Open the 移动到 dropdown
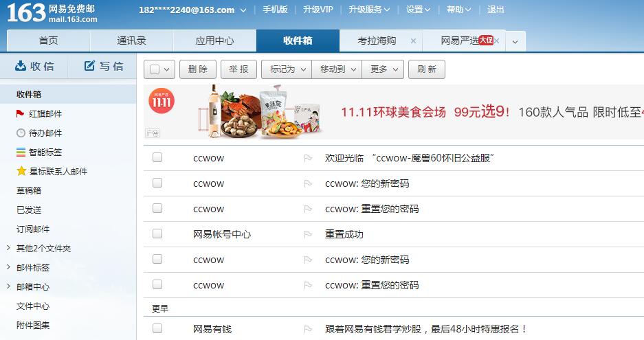 [x=337, y=69]
